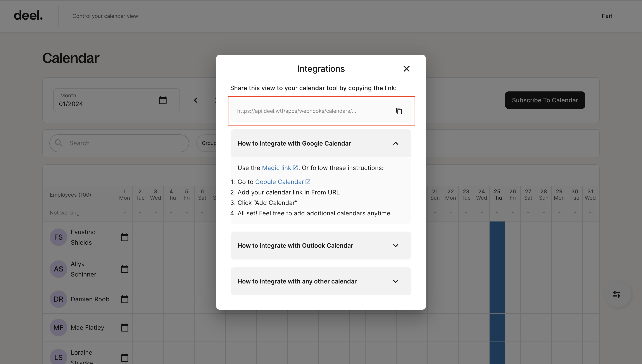Click Faustino Shields' highlighted Thursday 25 cell
Image resolution: width=642 pixels, height=364 pixels.
pyautogui.click(x=497, y=237)
